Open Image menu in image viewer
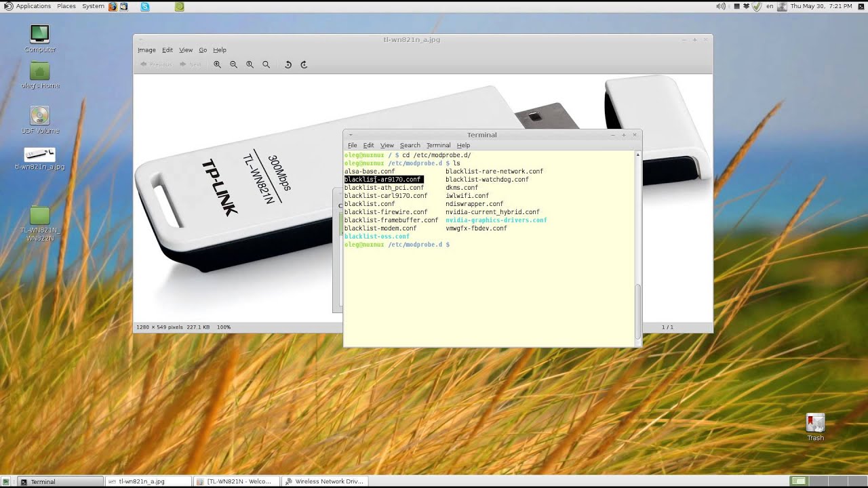Image resolution: width=868 pixels, height=488 pixels. coord(146,50)
